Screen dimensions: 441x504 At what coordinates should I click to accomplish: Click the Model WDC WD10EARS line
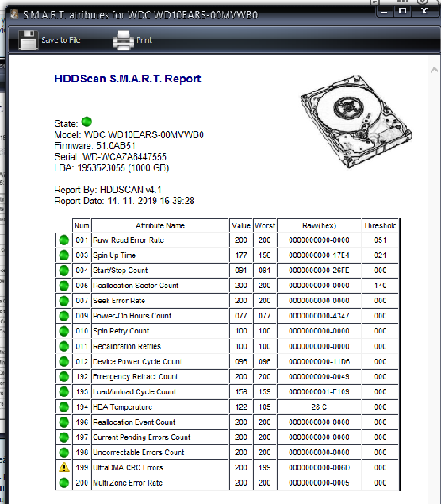[x=129, y=134]
